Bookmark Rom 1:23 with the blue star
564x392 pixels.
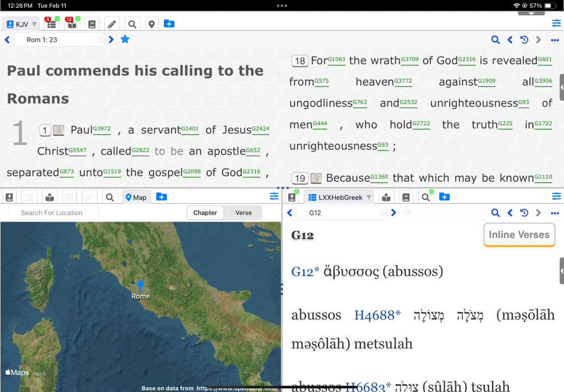(125, 39)
